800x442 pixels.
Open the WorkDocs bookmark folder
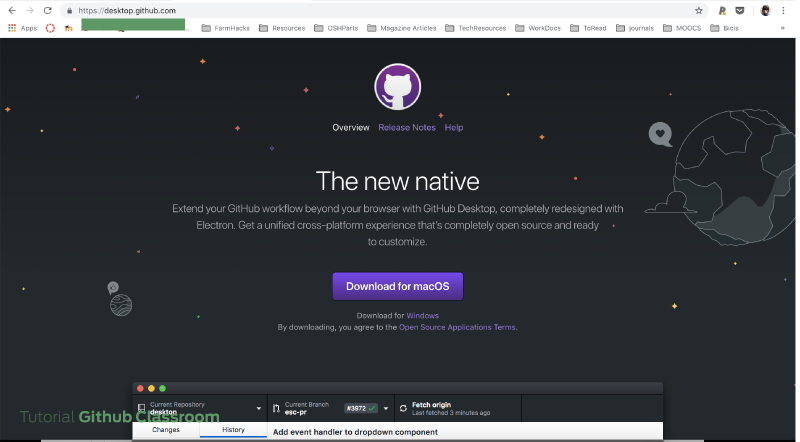pyautogui.click(x=538, y=28)
